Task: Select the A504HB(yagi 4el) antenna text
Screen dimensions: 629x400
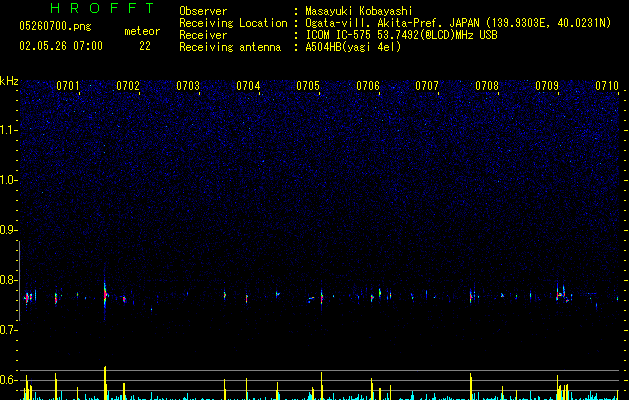Action: click(x=353, y=47)
